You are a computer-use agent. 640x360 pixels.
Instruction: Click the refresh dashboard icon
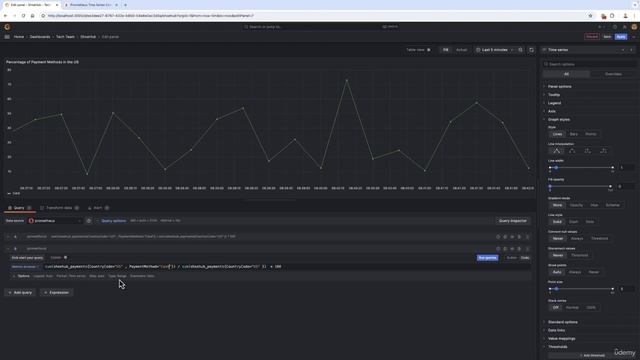(531, 50)
